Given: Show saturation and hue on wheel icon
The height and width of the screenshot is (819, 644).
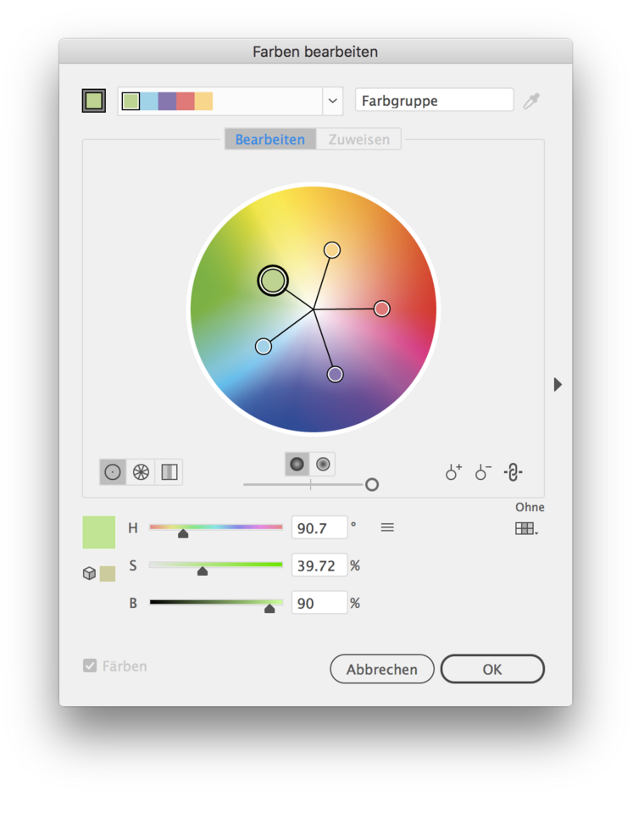Looking at the screenshot, I should pyautogui.click(x=297, y=464).
